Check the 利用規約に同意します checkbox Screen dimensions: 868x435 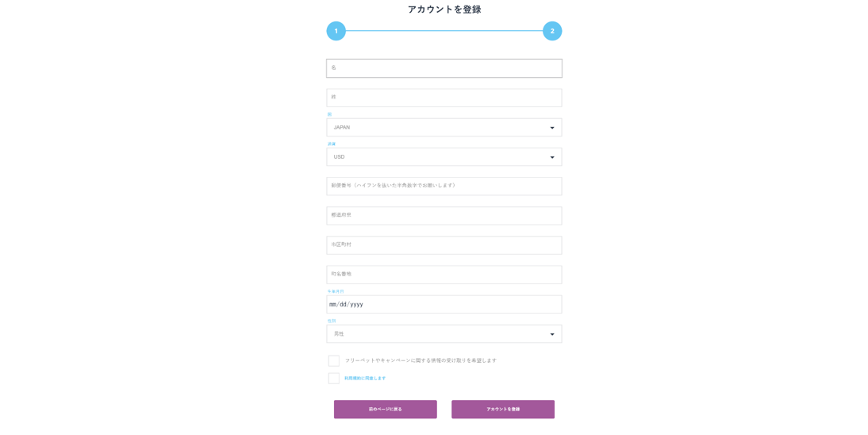point(334,379)
